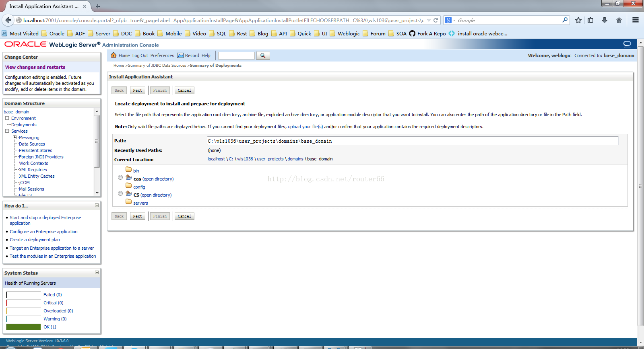Open the Help menu item
644x349 pixels.
point(206,55)
